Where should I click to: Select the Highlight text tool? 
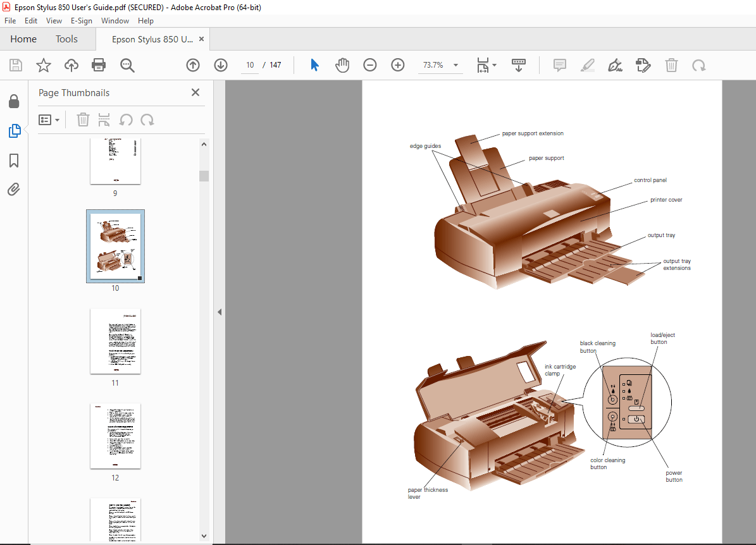tap(587, 65)
